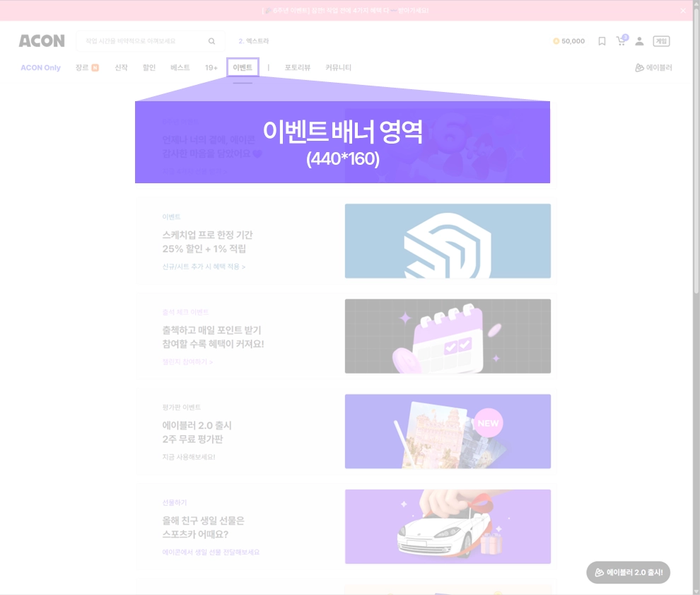Open the SketchUp promotion banner image
Viewport: 700px width, 595px height.
pyautogui.click(x=448, y=241)
